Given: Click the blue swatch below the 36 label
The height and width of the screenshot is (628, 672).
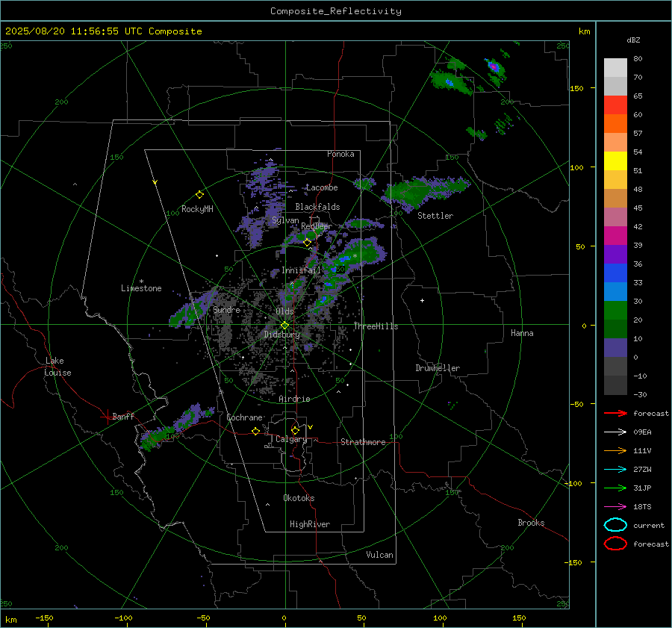Looking at the screenshot, I should [615, 273].
